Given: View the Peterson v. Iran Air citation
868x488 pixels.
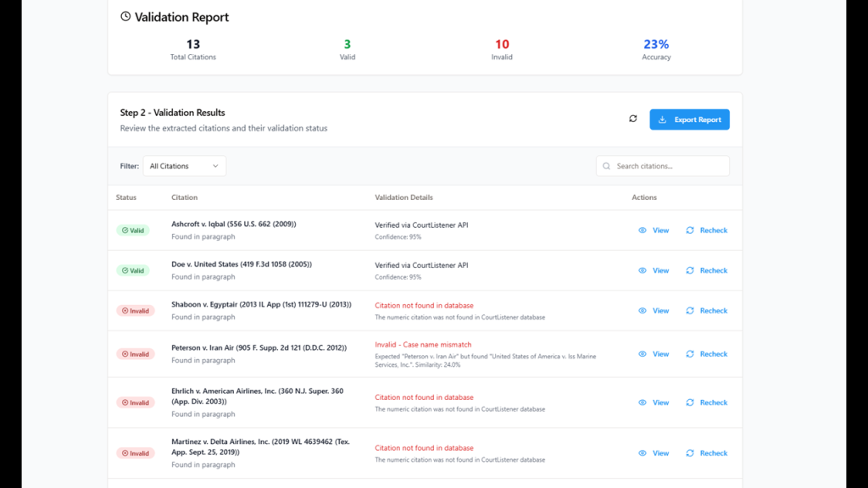Looking at the screenshot, I should tap(659, 354).
